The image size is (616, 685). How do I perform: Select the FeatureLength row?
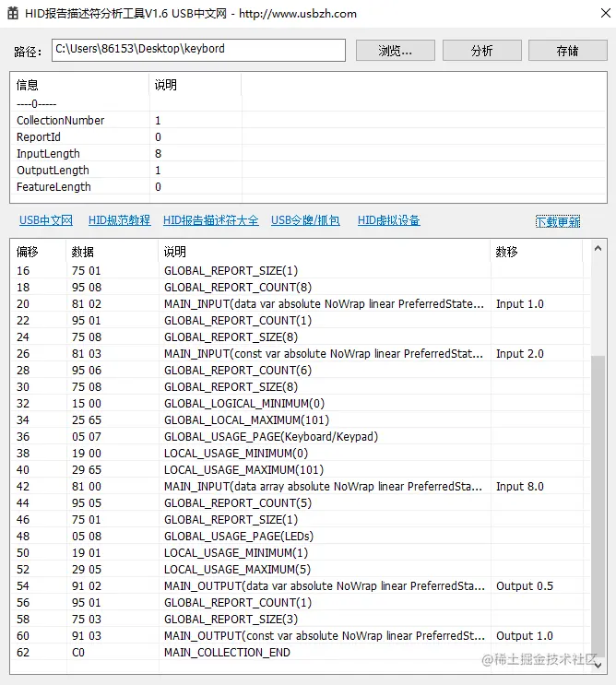pos(308,186)
